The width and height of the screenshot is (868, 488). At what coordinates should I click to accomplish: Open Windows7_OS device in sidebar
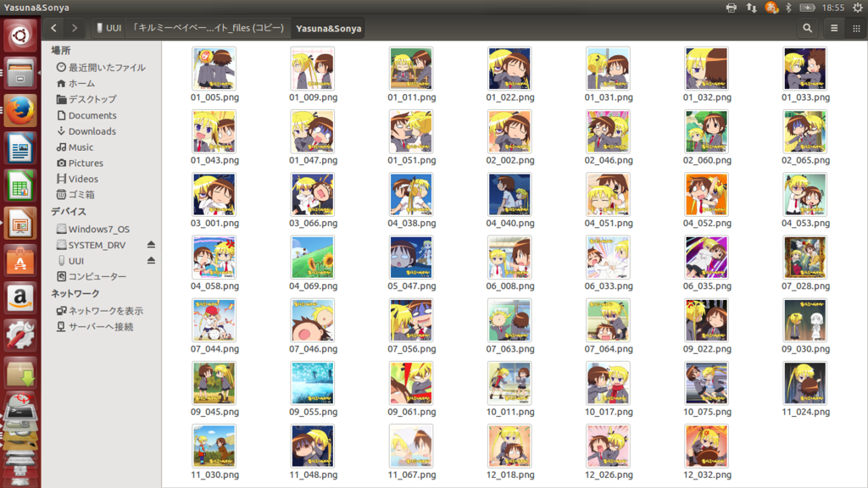(x=93, y=229)
